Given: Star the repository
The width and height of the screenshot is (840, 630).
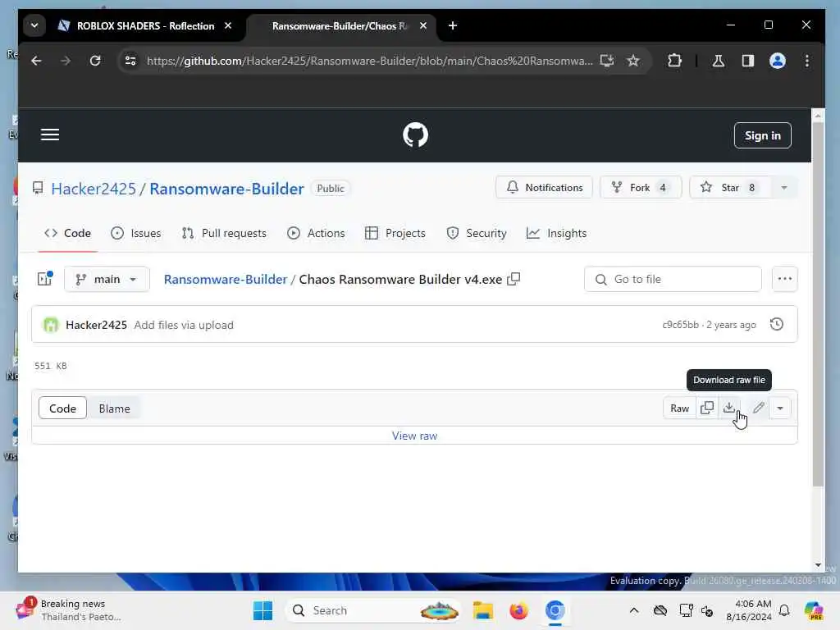Looking at the screenshot, I should coord(729,188).
